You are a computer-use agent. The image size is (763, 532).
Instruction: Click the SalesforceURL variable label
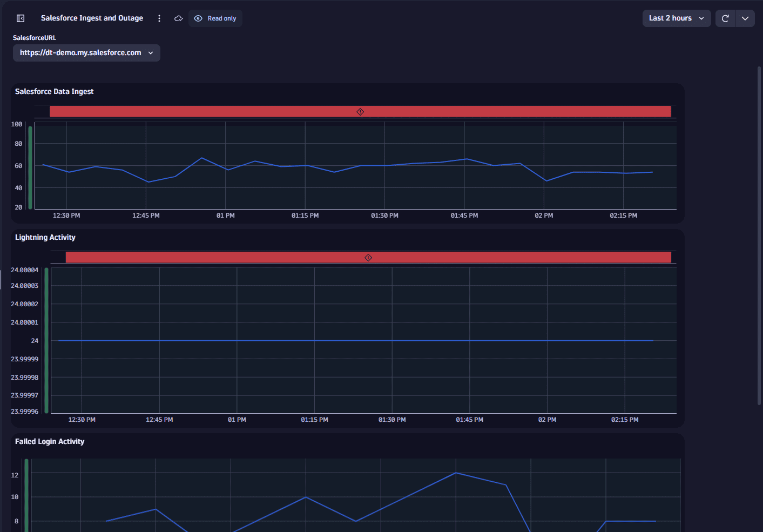(35, 38)
